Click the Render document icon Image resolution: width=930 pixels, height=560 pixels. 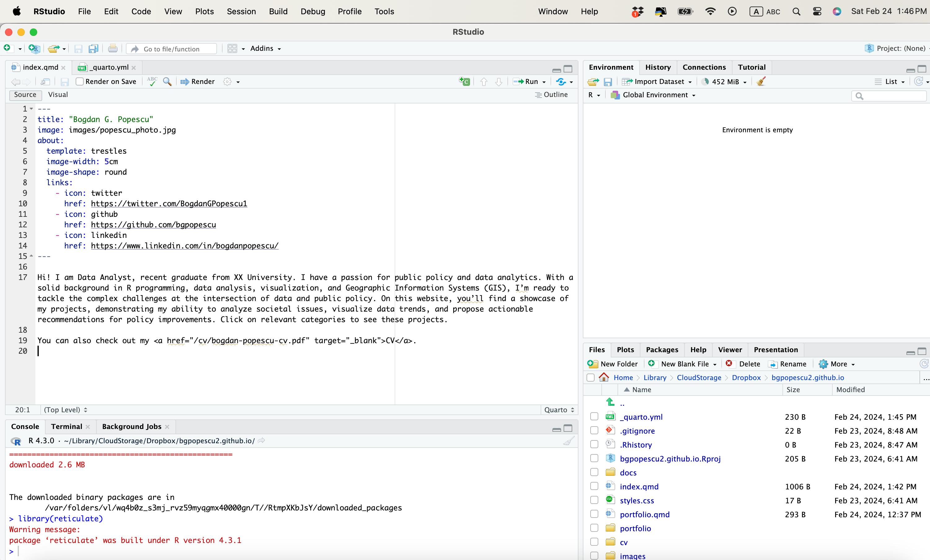[x=197, y=81]
